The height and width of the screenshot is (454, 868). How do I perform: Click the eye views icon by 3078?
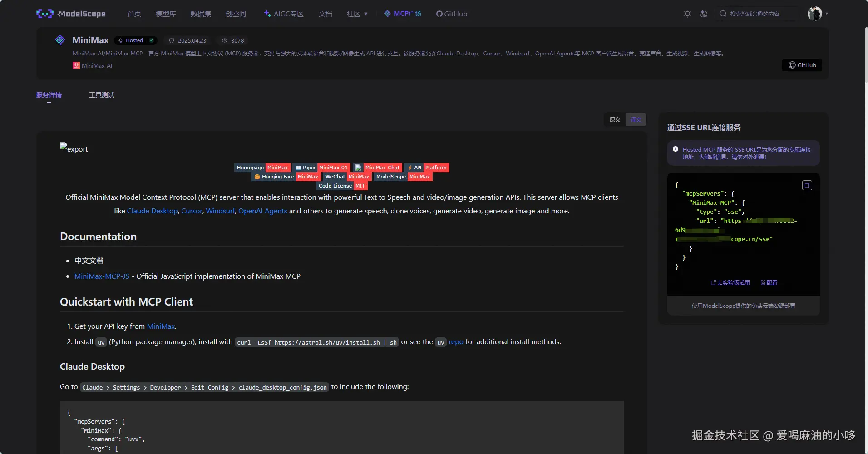click(x=225, y=40)
